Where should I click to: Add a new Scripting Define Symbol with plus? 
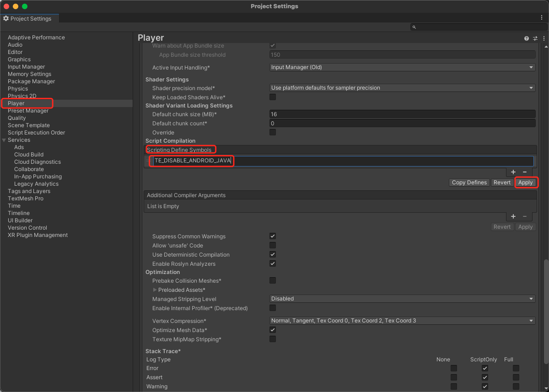click(x=513, y=172)
